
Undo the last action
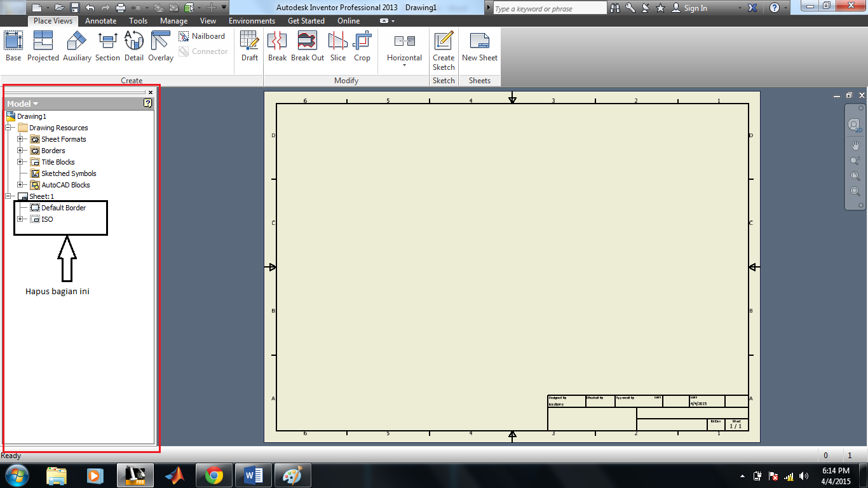point(90,8)
